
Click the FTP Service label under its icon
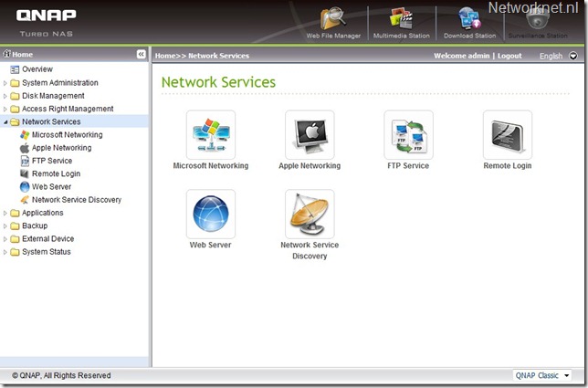tap(408, 165)
